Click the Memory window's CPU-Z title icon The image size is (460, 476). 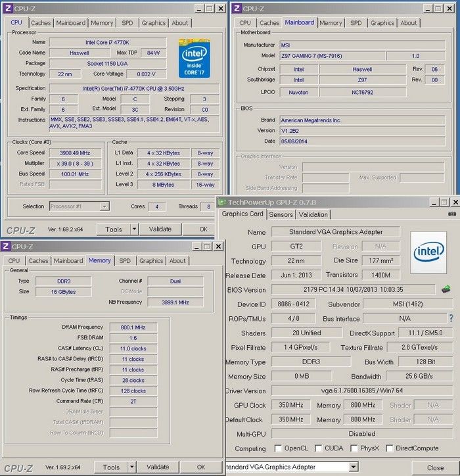[6, 247]
